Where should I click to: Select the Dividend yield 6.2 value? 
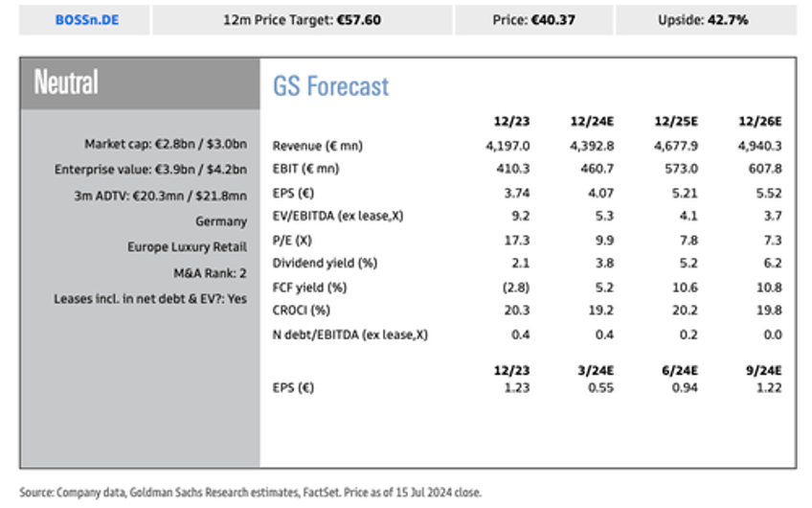(x=773, y=264)
